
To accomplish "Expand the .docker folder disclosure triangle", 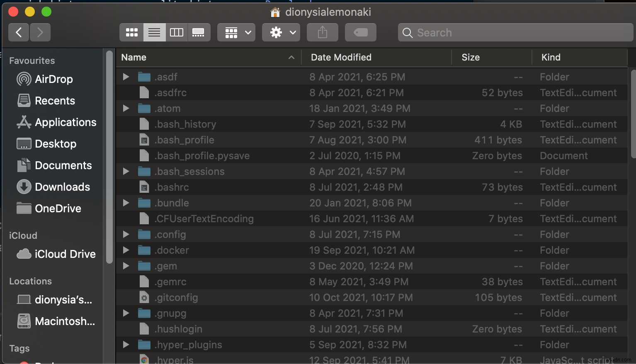I will click(x=126, y=250).
